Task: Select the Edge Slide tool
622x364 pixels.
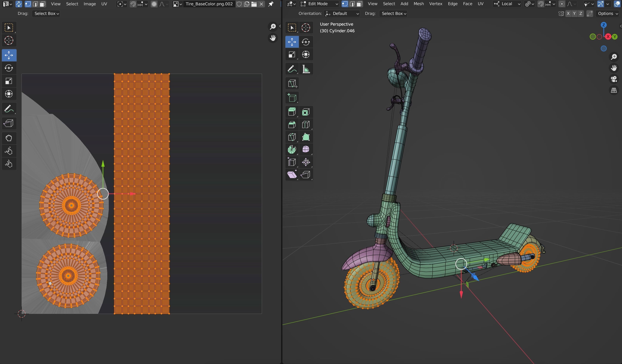Action: pos(292,162)
